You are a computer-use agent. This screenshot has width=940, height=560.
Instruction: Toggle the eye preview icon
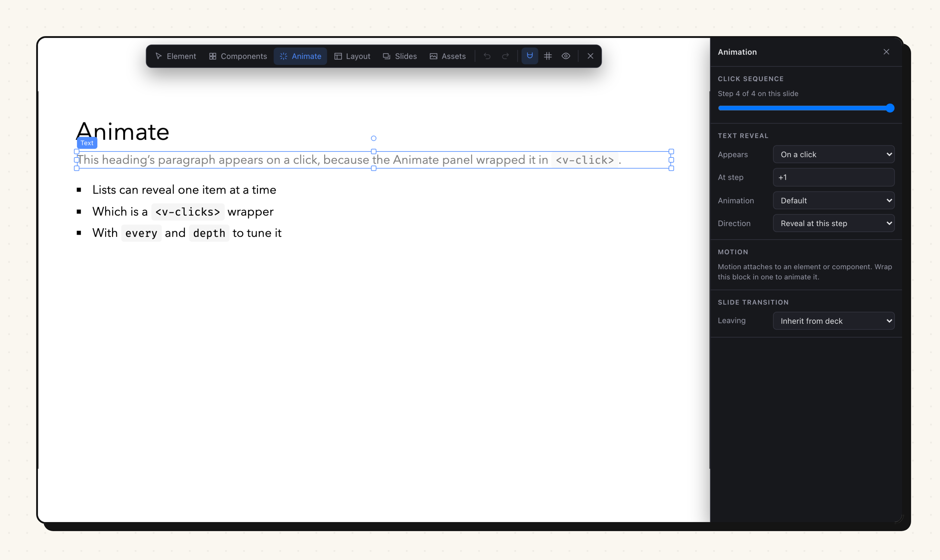pos(566,56)
